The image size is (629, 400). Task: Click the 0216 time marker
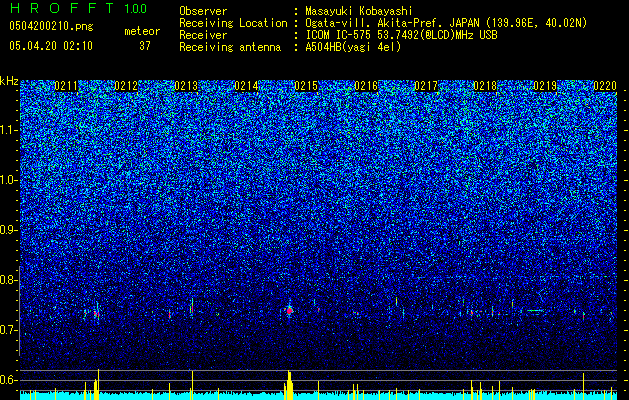coord(366,86)
